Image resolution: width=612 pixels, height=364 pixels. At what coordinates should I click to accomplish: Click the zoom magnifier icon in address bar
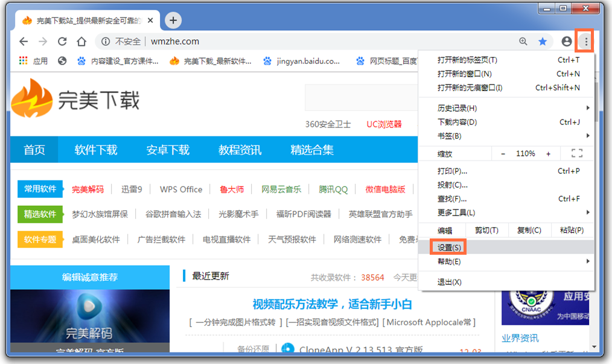pos(523,42)
